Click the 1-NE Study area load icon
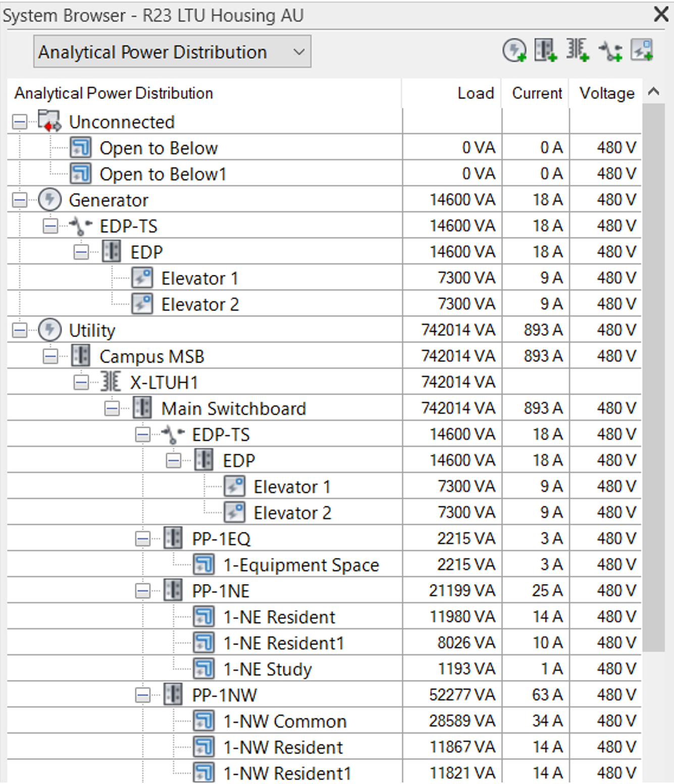This screenshot has height=784, width=674. coord(203,669)
